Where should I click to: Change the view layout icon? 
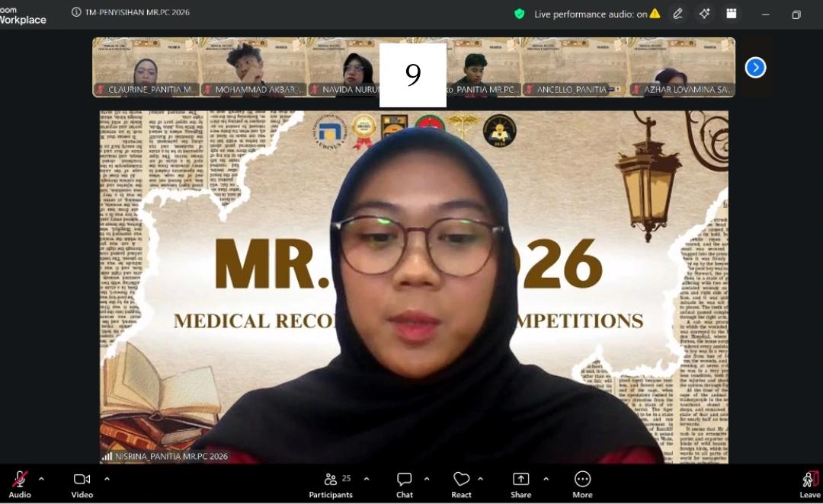pyautogui.click(x=731, y=14)
